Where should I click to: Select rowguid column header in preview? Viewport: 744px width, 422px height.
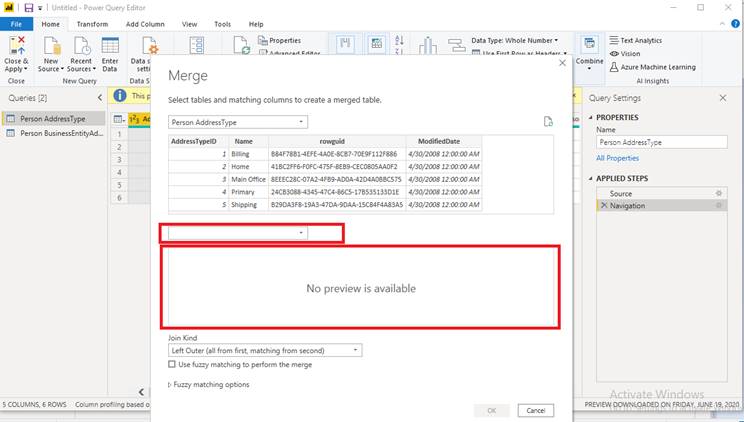point(337,141)
